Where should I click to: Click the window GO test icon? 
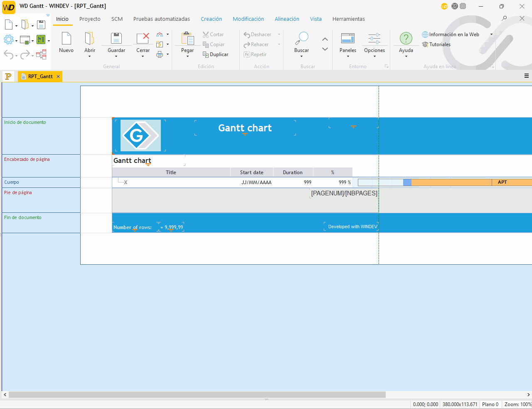25,40
